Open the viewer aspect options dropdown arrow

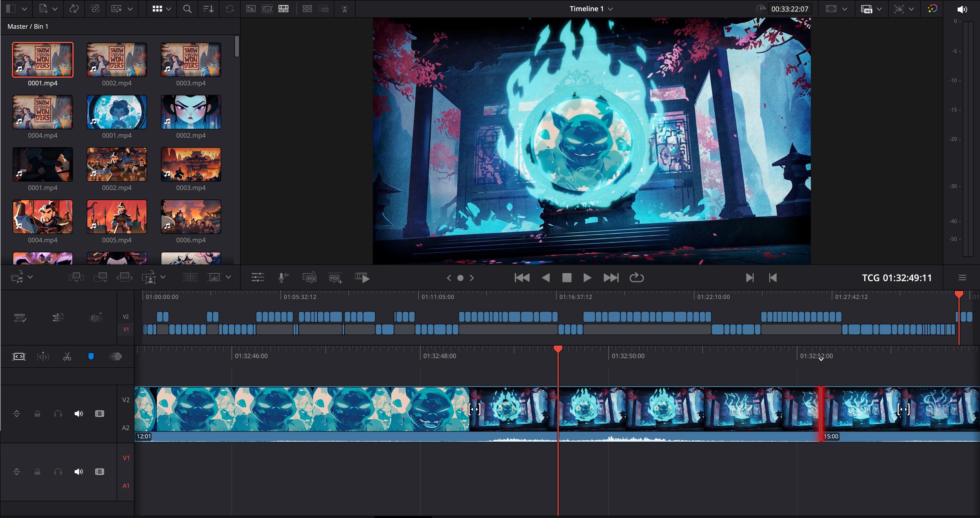click(844, 9)
